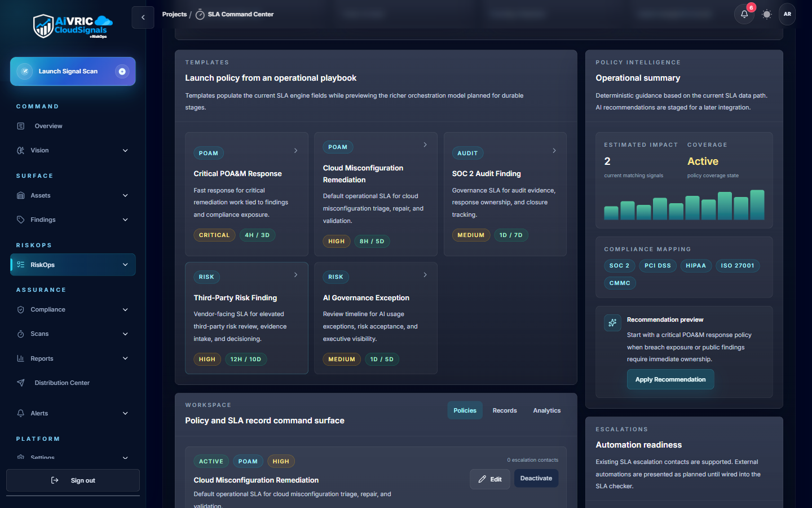Open Critical POA&M Response template arrow
This screenshot has width=812, height=508.
(x=295, y=151)
